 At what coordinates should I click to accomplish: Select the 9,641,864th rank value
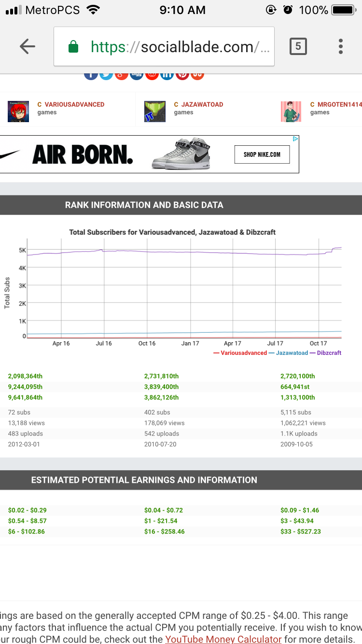(25, 397)
